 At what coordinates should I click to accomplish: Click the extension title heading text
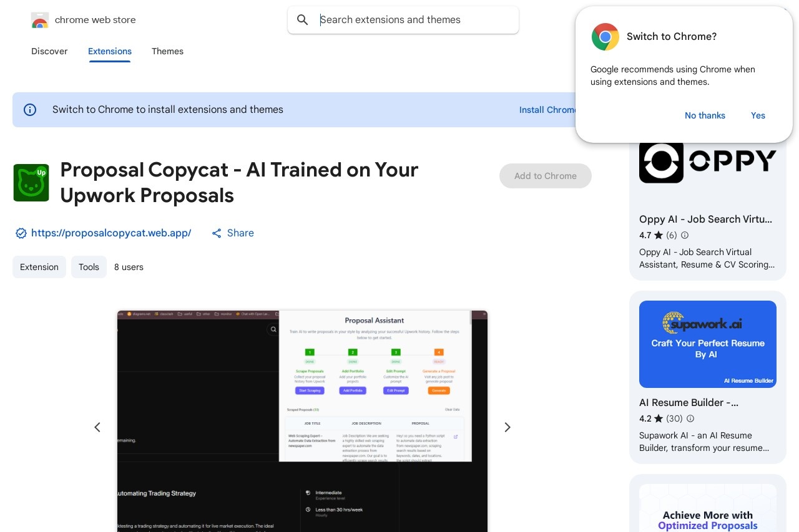point(239,182)
